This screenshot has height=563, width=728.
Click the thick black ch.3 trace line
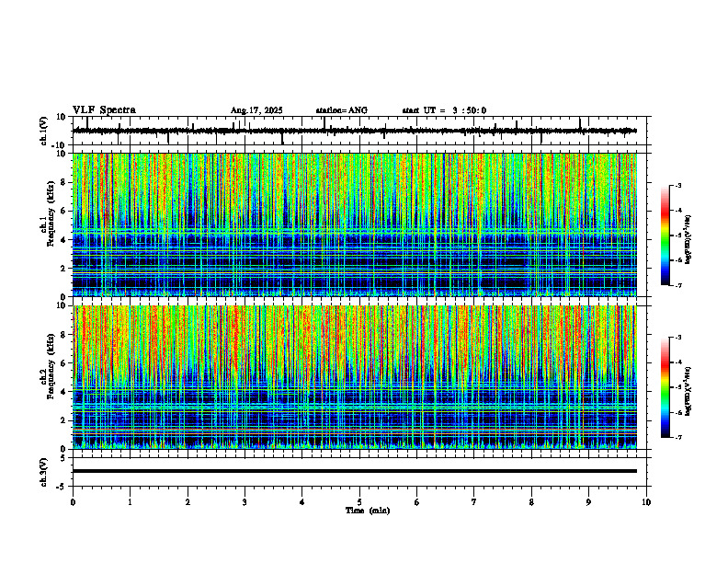tap(354, 471)
